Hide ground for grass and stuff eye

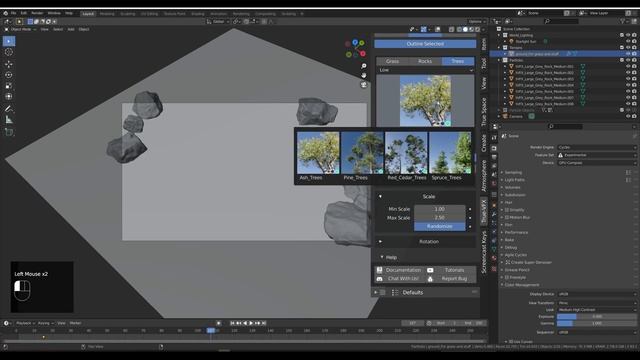(x=628, y=54)
